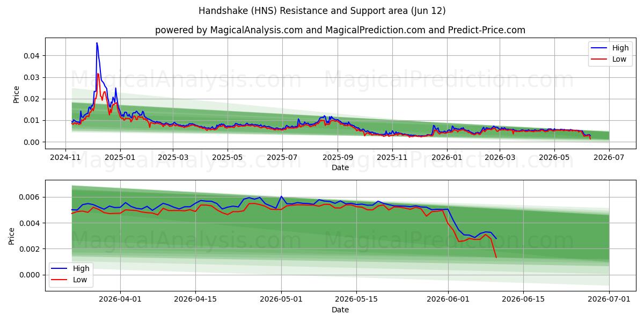Click 'High' in the top chart legend

point(620,48)
